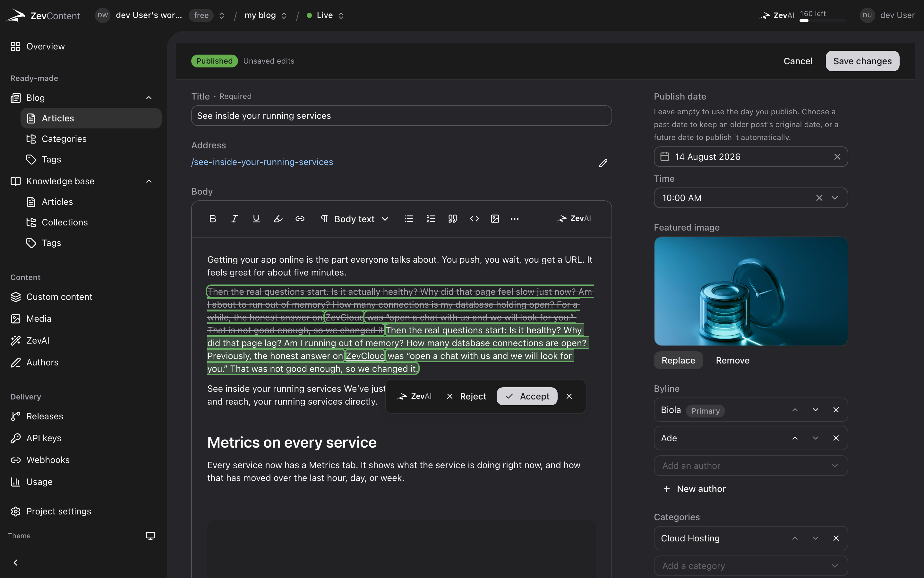Move Biola down in the byline

(815, 410)
